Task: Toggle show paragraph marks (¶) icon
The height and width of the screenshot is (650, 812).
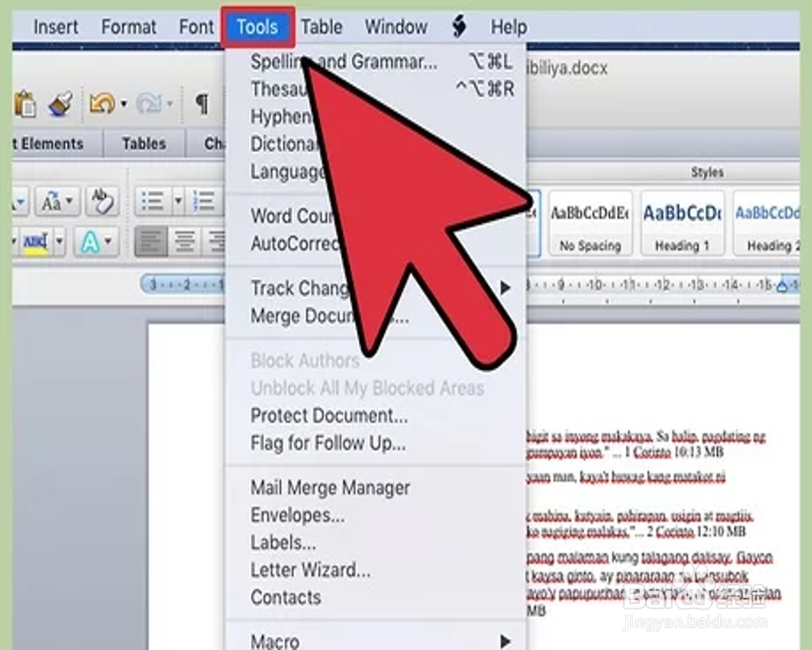Action: (x=201, y=104)
